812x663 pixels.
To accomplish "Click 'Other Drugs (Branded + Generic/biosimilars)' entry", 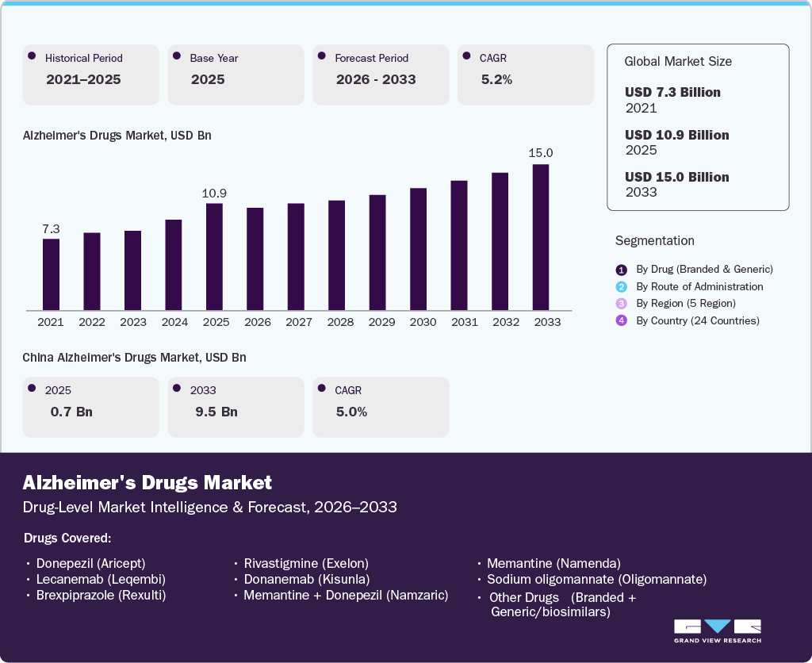I will pos(562,604).
